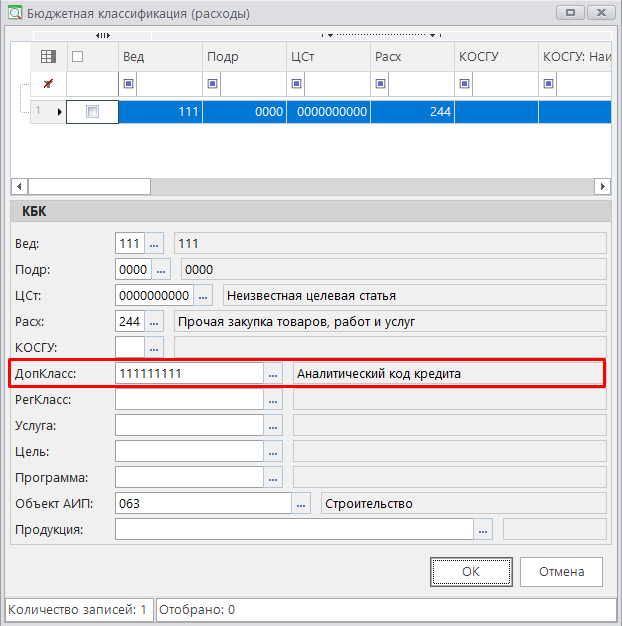Click the filter icon under Вед column

tap(129, 84)
